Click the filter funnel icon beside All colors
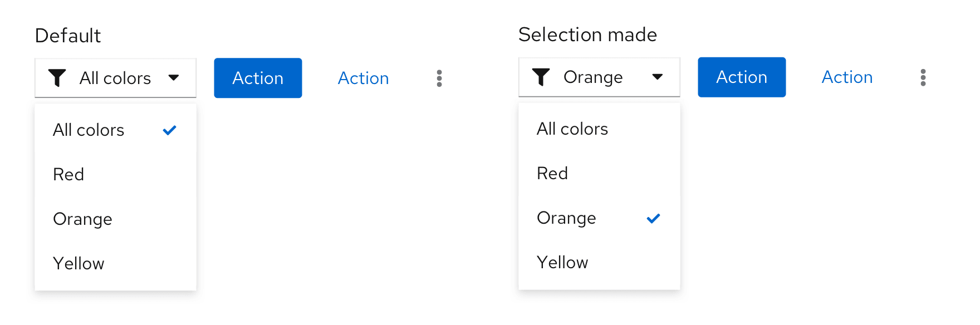 click(57, 78)
